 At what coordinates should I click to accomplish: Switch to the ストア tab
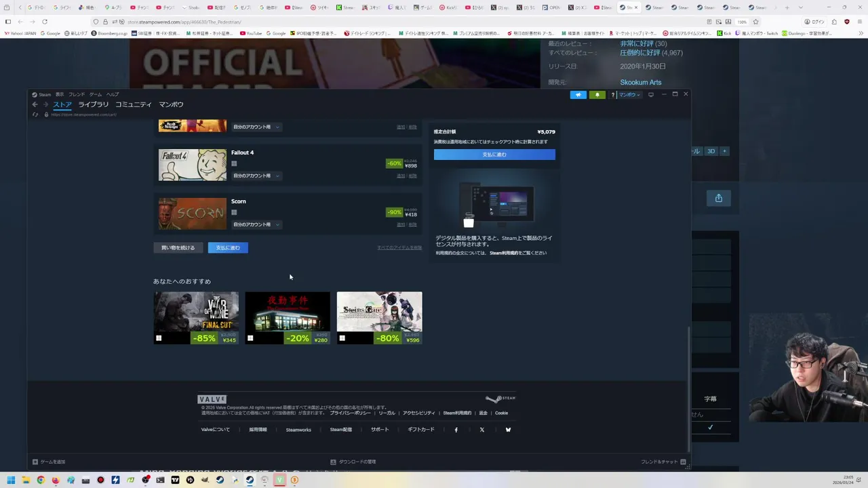pyautogui.click(x=62, y=104)
